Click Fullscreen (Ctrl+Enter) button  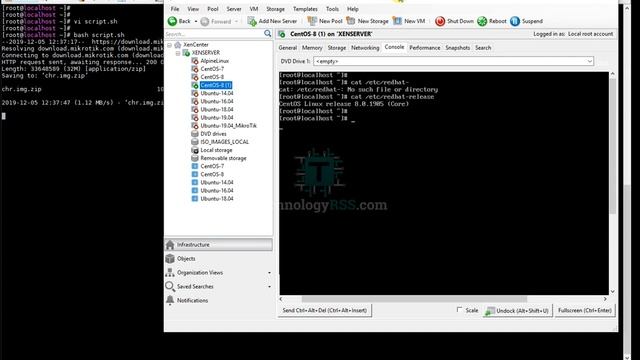(x=585, y=311)
